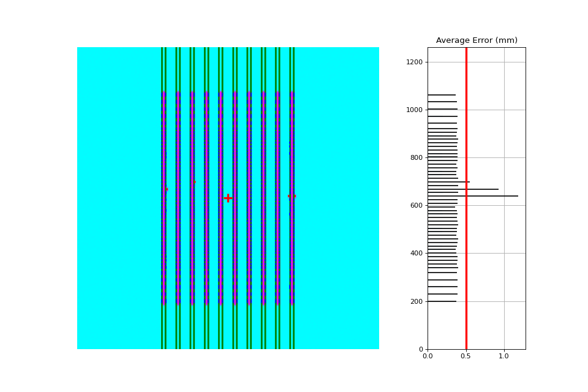Click the 0.0 x-axis tick label
This screenshot has height=392, width=588.
(x=428, y=356)
